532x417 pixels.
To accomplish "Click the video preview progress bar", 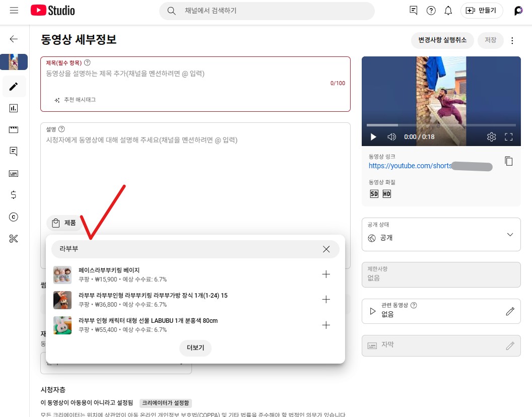I will pos(441,125).
